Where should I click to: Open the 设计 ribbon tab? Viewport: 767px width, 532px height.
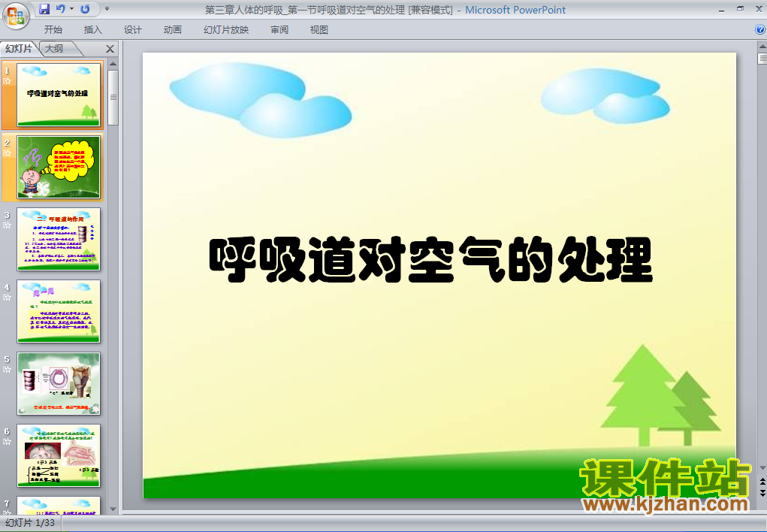(x=132, y=30)
